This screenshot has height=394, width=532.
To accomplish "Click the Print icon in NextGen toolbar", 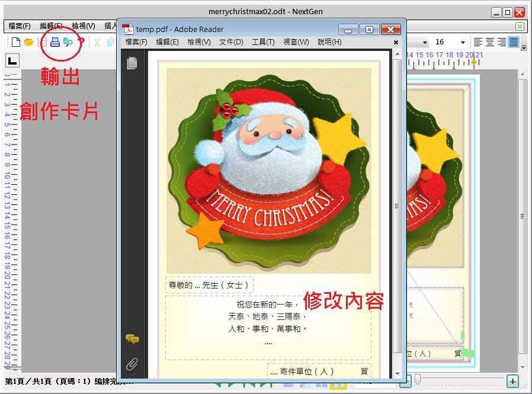I will point(55,42).
